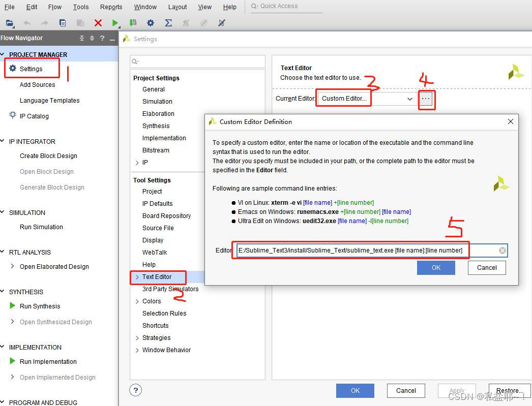The image size is (532, 406).
Task: Open settings via toolbar gear icon
Action: tap(151, 23)
